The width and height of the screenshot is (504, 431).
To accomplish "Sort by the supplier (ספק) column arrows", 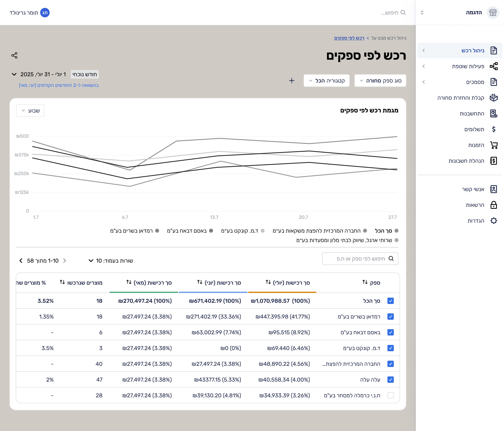I will point(365,282).
